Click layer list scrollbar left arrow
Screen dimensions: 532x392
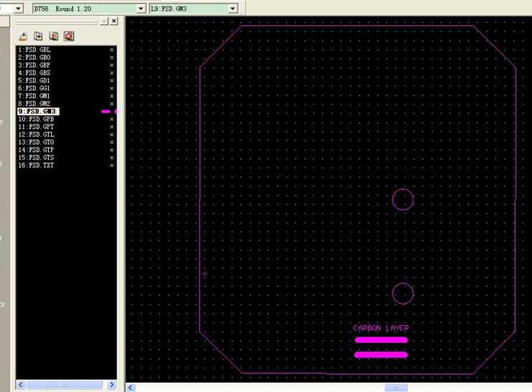pos(20,385)
